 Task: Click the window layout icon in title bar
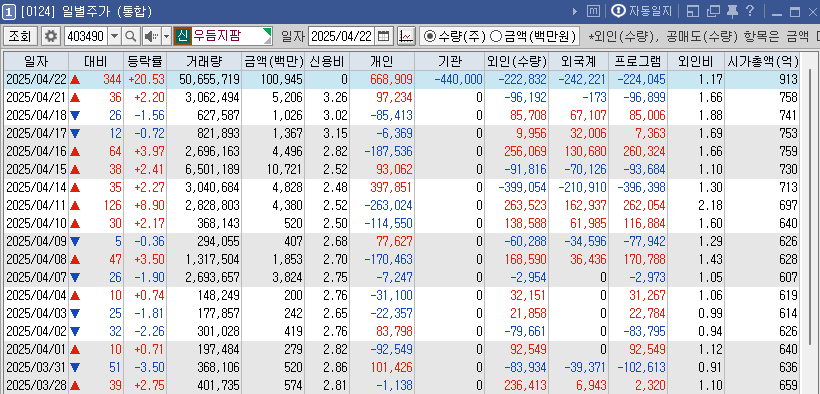point(692,11)
